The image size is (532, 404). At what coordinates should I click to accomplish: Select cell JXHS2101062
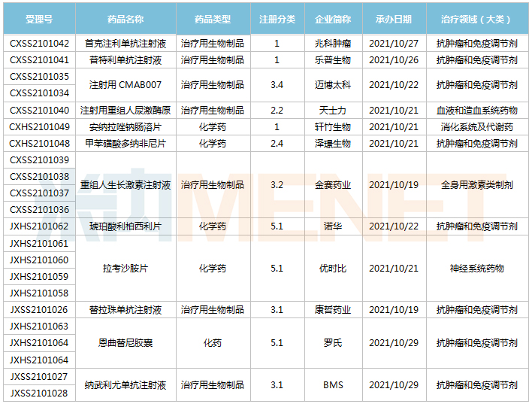pyautogui.click(x=39, y=226)
